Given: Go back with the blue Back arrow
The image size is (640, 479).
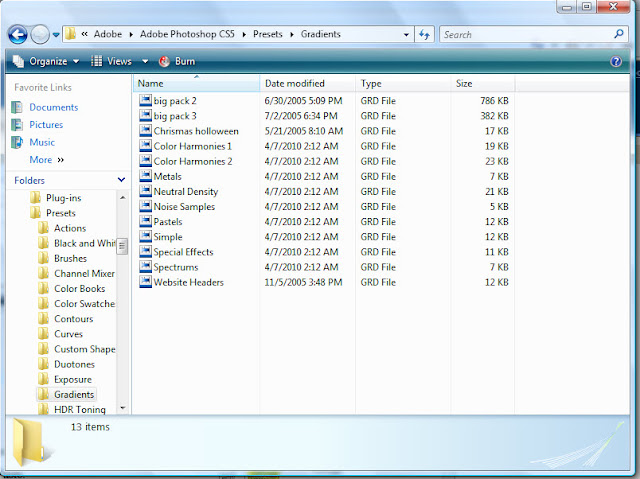Looking at the screenshot, I should (x=18, y=35).
